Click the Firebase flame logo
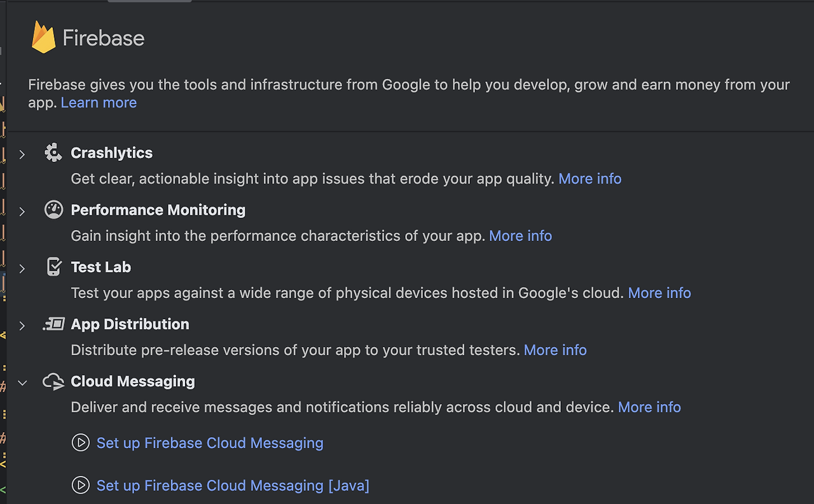The image size is (814, 504). [x=43, y=37]
